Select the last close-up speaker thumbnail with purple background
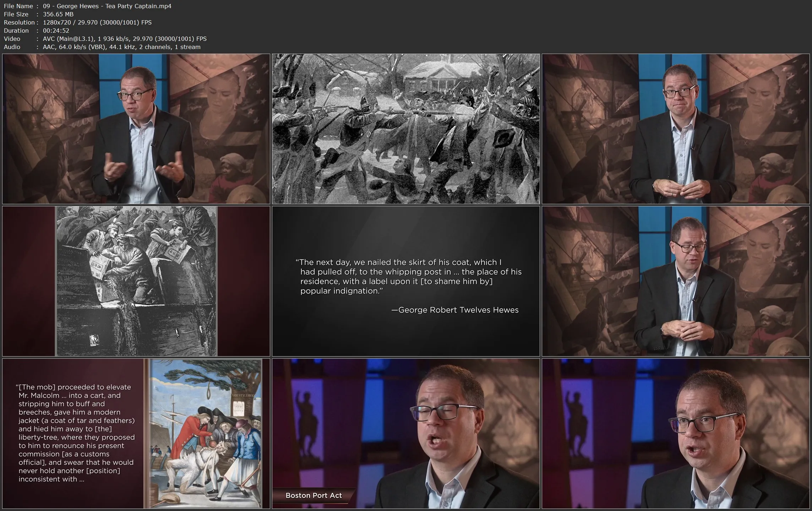 click(x=676, y=434)
